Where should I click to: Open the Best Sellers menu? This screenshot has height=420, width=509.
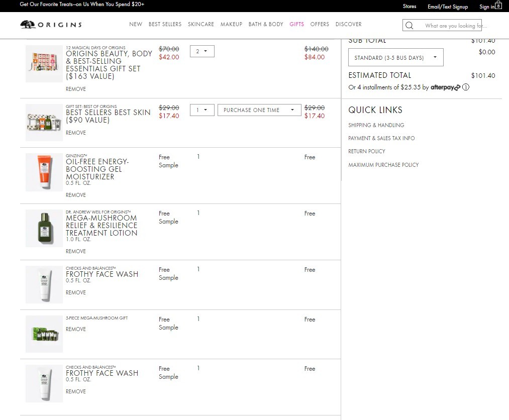click(x=165, y=24)
